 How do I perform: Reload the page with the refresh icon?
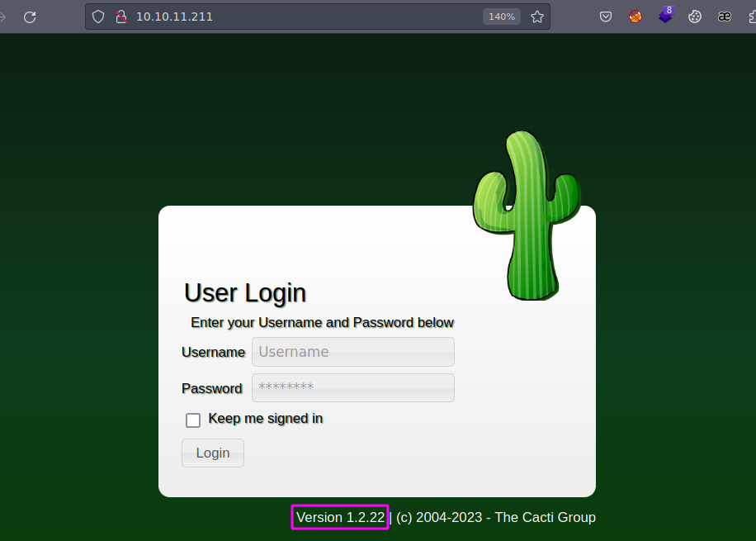pos(30,17)
